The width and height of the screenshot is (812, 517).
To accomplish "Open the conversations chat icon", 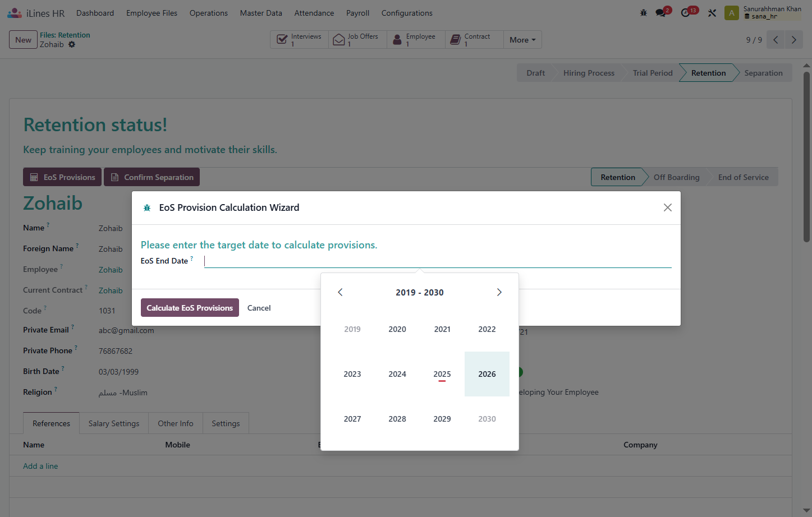I will [x=661, y=13].
